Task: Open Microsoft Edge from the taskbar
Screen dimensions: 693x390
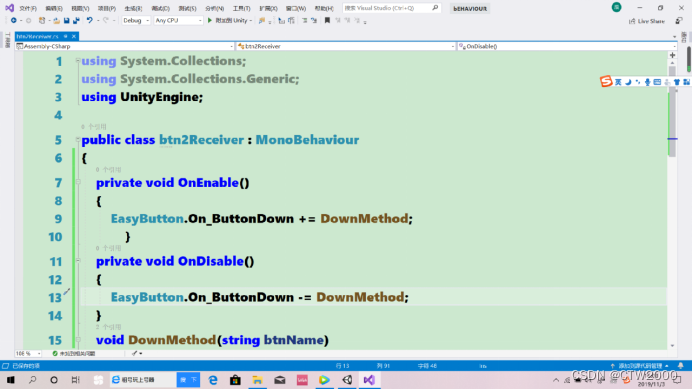Action: pyautogui.click(x=213, y=380)
